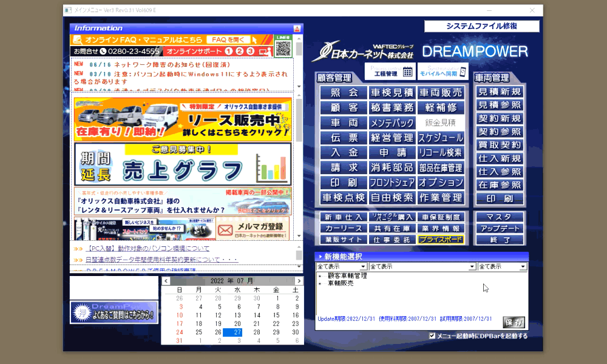Click the 契約参照 button
The width and height of the screenshot is (607, 364).
coord(500,132)
